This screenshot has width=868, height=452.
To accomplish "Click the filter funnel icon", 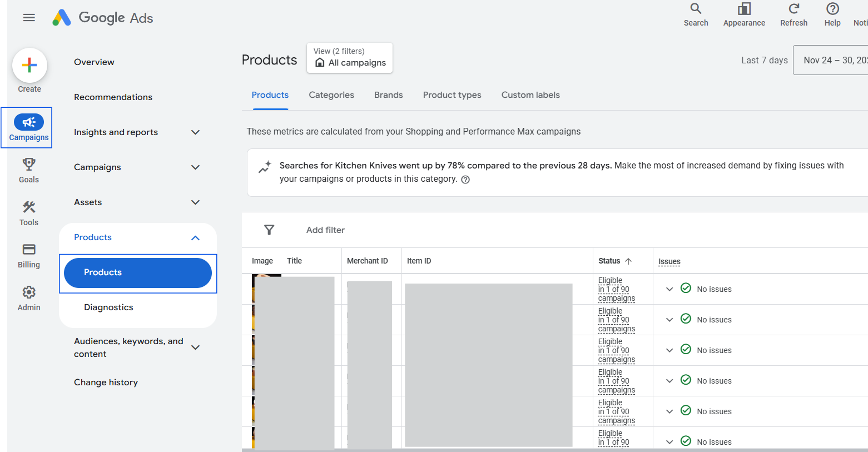I will pos(269,230).
